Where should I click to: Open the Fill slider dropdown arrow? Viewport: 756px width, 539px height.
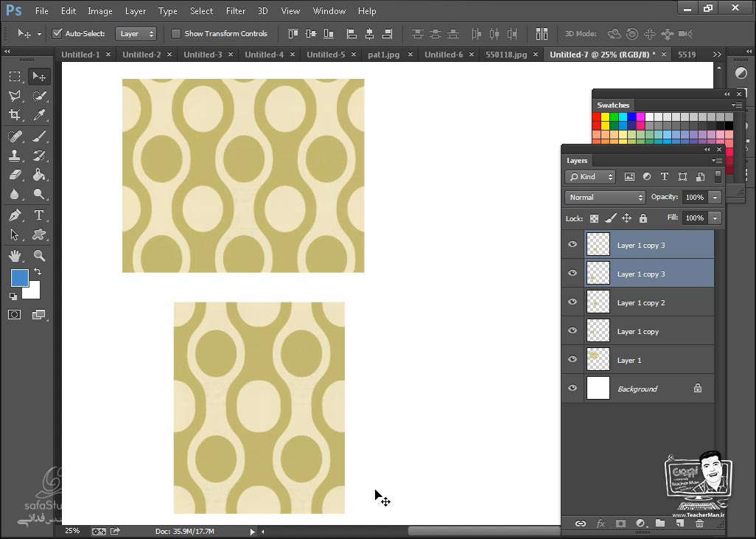(715, 218)
